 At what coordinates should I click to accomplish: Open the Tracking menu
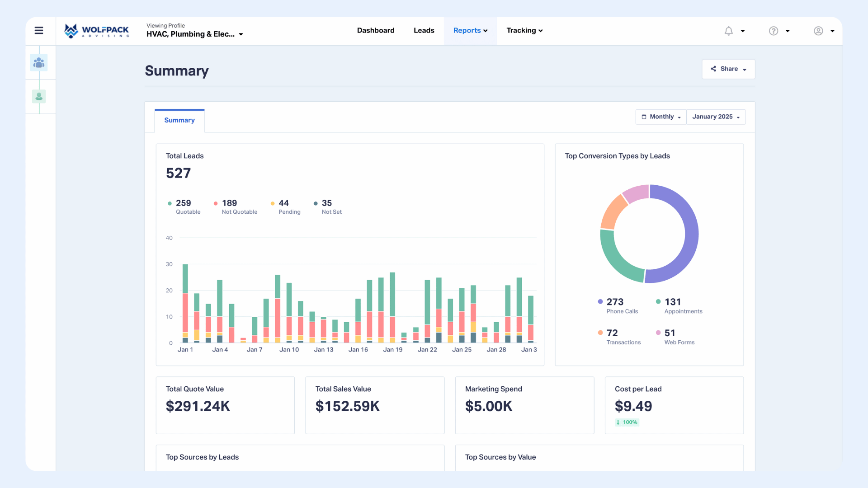click(524, 31)
